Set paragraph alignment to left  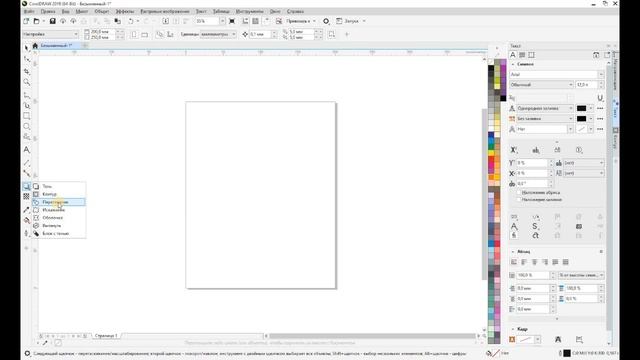[x=524, y=262]
